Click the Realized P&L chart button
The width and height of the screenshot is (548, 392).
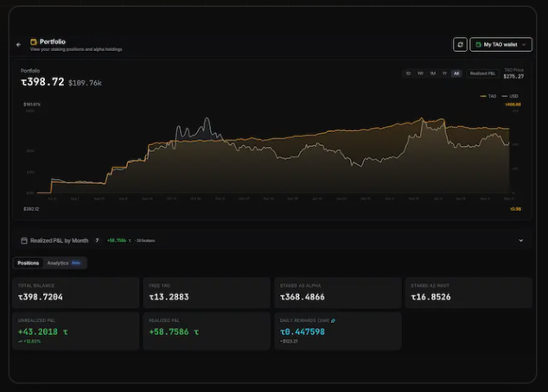[482, 73]
